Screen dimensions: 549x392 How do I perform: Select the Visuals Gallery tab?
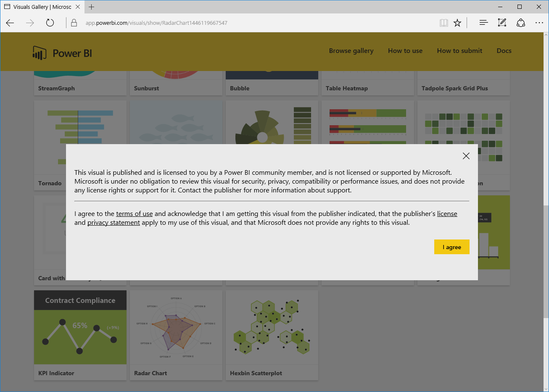click(x=42, y=7)
